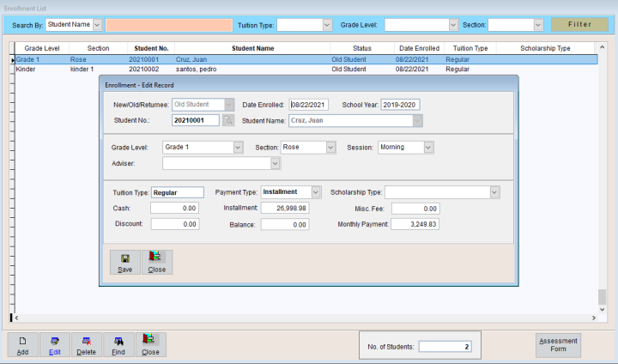Click the Add record toolbar button
Viewport: 618px width, 364px height.
click(x=22, y=345)
